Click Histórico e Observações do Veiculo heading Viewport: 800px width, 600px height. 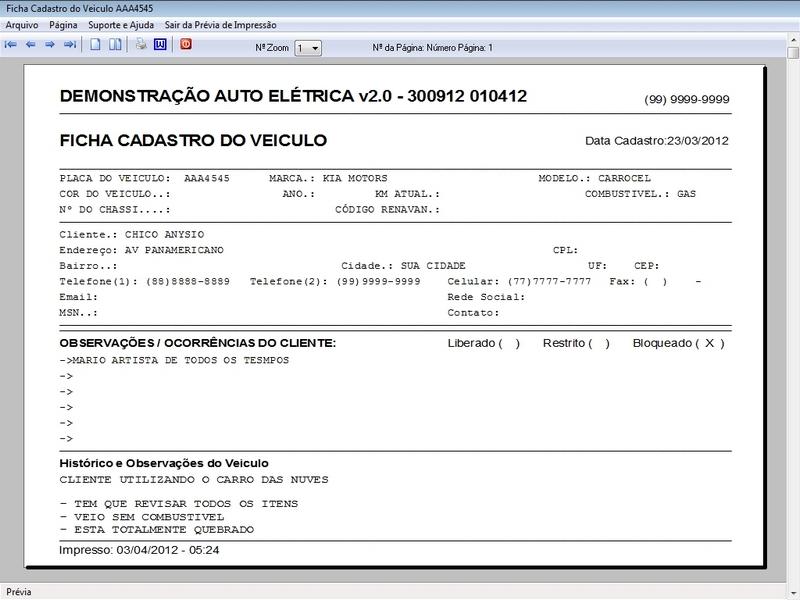164,463
